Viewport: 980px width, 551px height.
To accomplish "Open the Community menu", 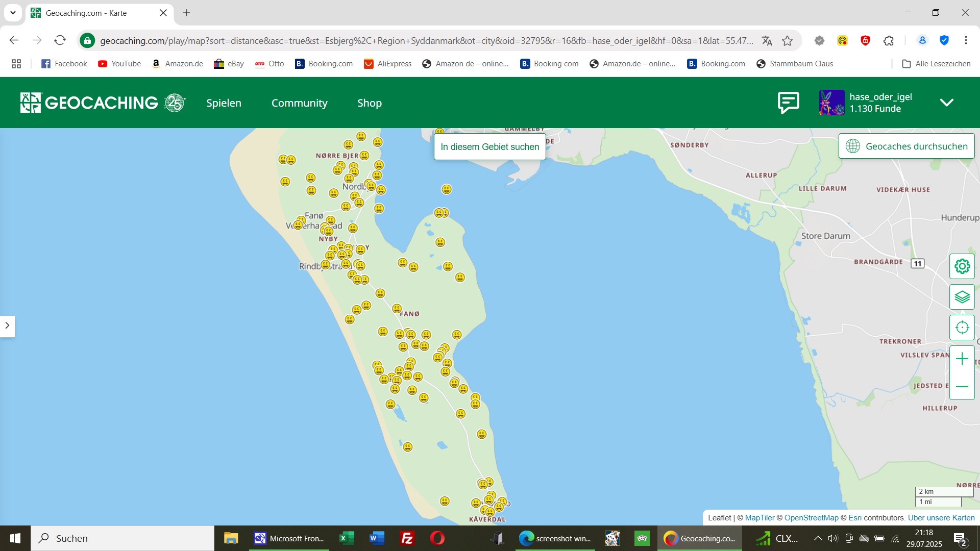I will 299,103.
